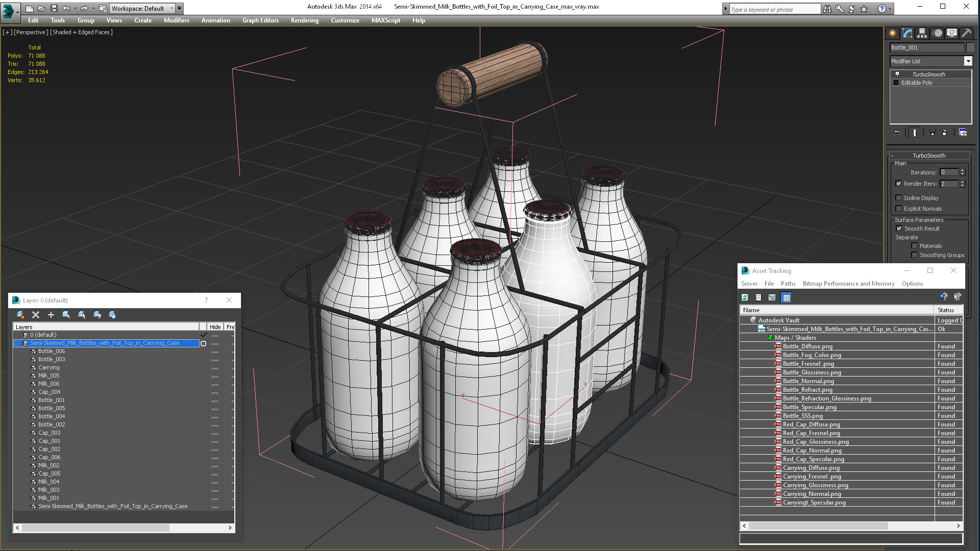The height and width of the screenshot is (551, 980).
Task: Click the New Scene icon
Action: (29, 8)
